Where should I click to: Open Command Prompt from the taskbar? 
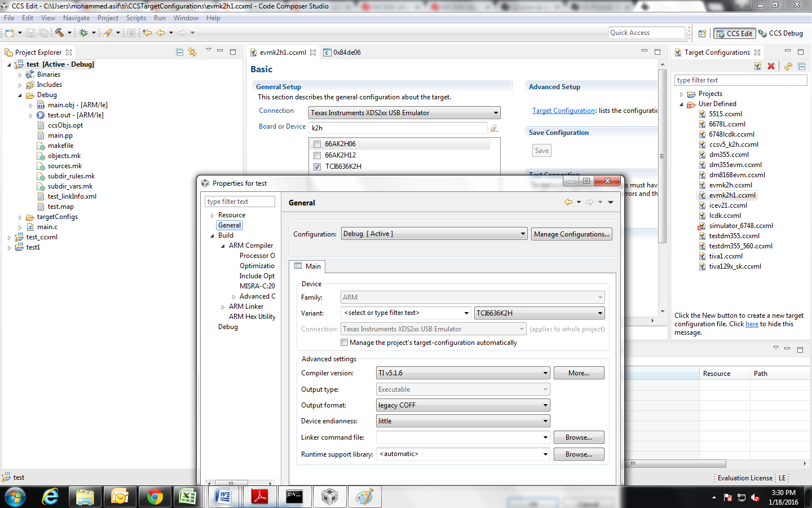[294, 497]
